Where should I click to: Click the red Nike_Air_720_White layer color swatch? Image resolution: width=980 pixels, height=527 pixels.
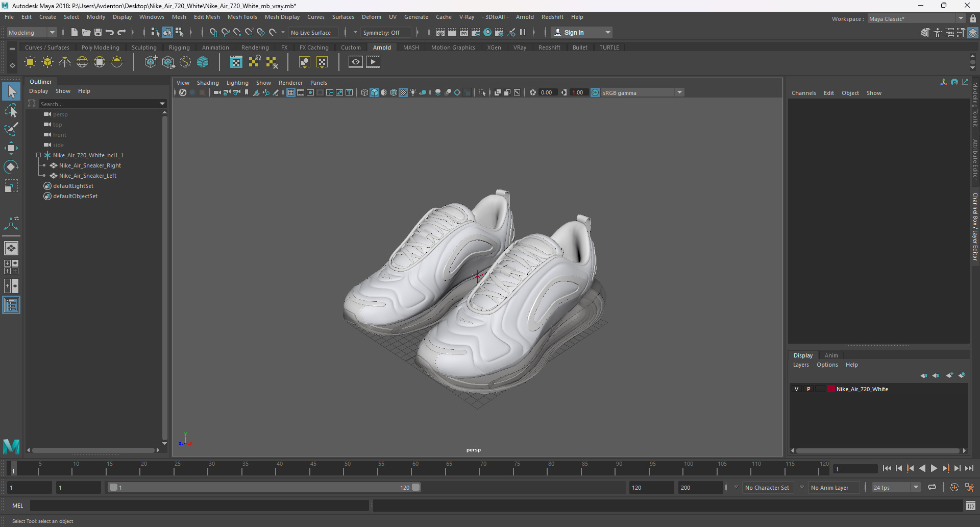[831, 389]
